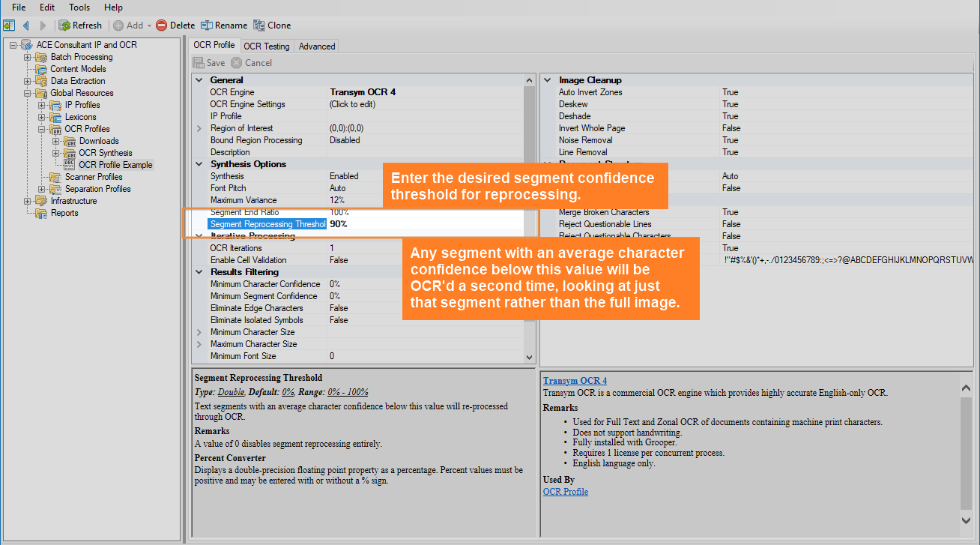Select the OCR Profile tab
Screen dimensions: 980x545
pos(214,45)
